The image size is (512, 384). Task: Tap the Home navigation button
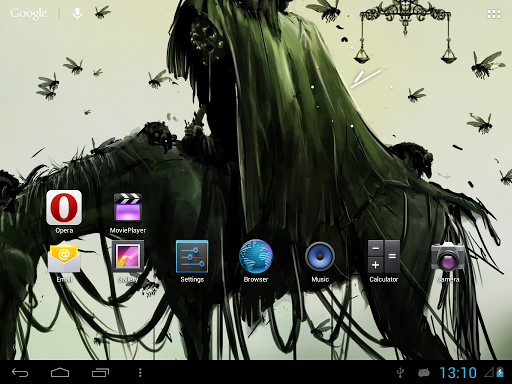(x=60, y=372)
